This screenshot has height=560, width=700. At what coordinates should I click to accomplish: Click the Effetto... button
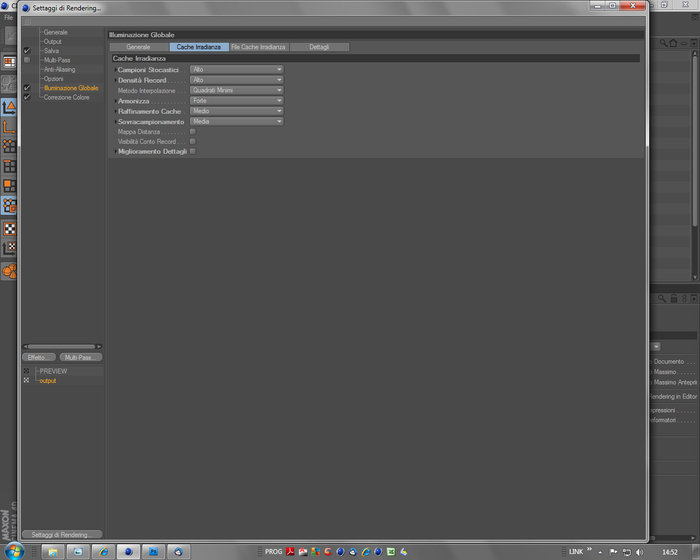[x=39, y=357]
